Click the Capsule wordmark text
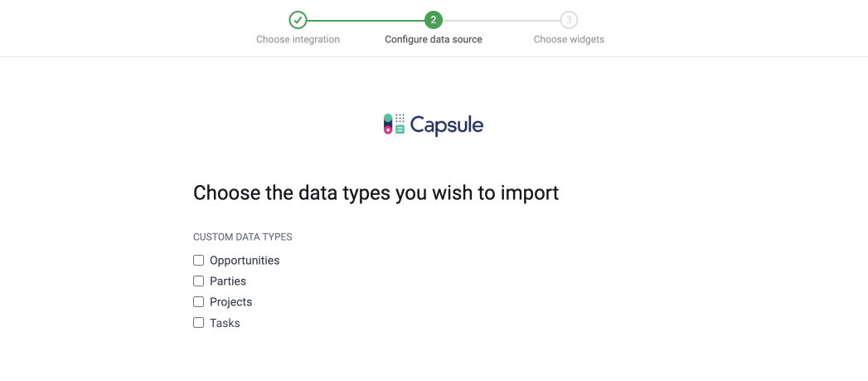The image size is (868, 381). click(447, 125)
